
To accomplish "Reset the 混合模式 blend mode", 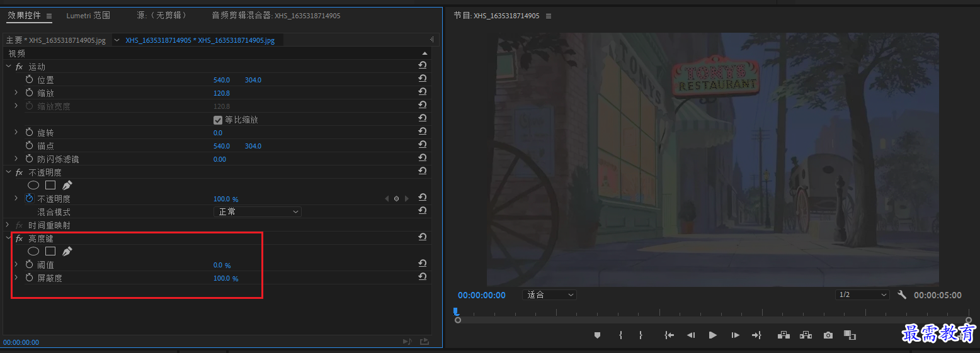I will point(423,211).
